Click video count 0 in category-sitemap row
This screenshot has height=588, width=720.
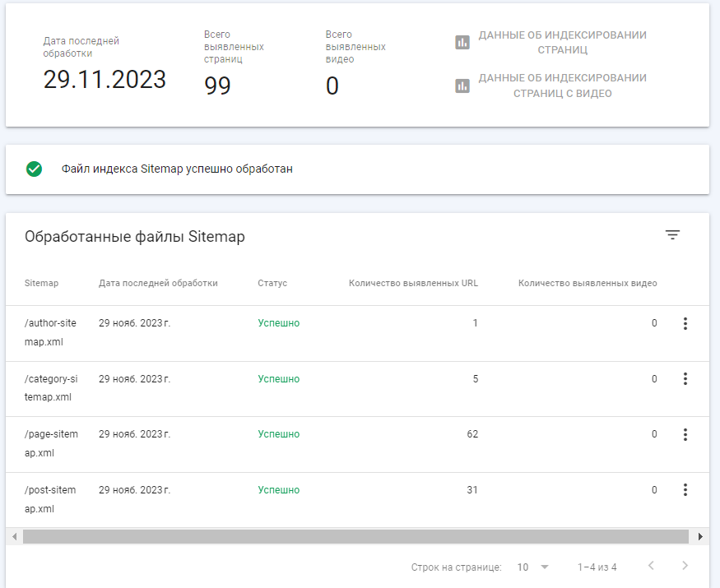(654, 379)
